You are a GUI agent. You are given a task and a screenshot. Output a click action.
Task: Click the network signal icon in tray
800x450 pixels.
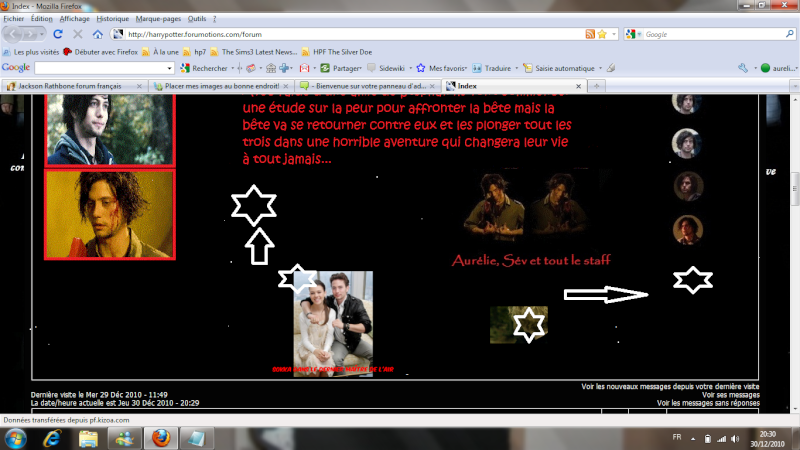721,439
